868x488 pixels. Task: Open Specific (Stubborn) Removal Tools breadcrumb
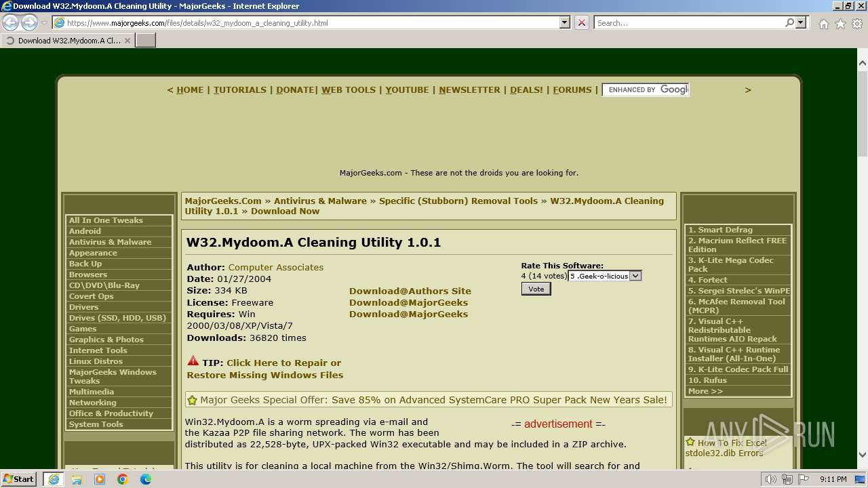pyautogui.click(x=458, y=201)
